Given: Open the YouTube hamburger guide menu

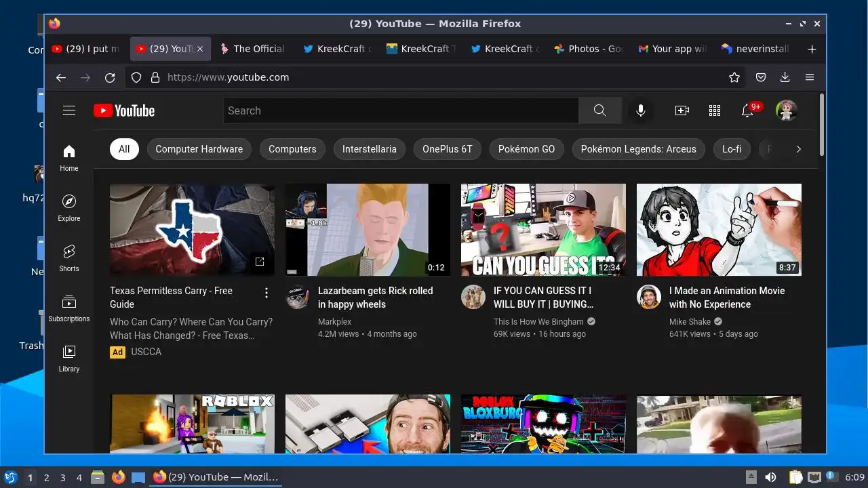Looking at the screenshot, I should (x=69, y=110).
